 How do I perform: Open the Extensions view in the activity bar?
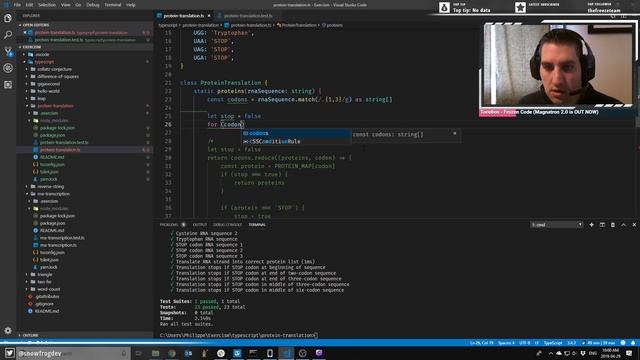[x=8, y=84]
